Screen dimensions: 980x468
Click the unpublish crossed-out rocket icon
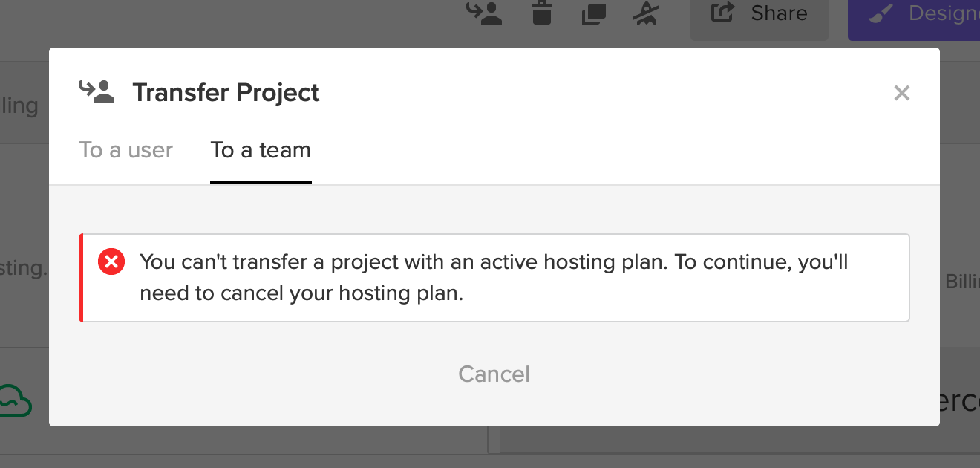point(646,13)
